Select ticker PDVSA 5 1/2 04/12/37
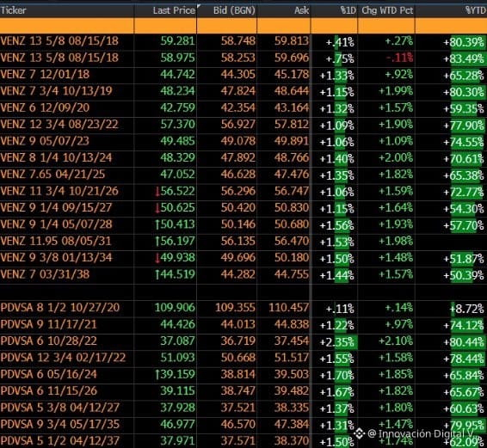Screen dimensions: 487x448 (x=60, y=441)
